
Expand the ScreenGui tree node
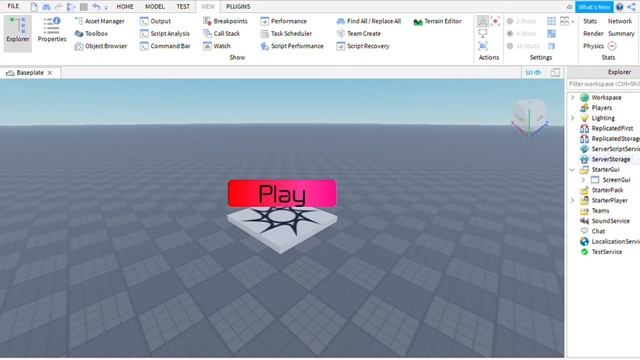coord(583,180)
